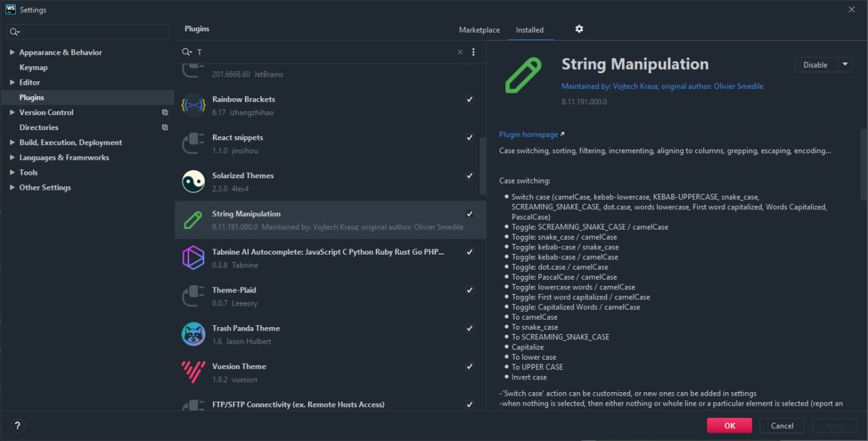Uncheck the String Manipulation checkbox
The height and width of the screenshot is (441, 868).
click(x=470, y=214)
